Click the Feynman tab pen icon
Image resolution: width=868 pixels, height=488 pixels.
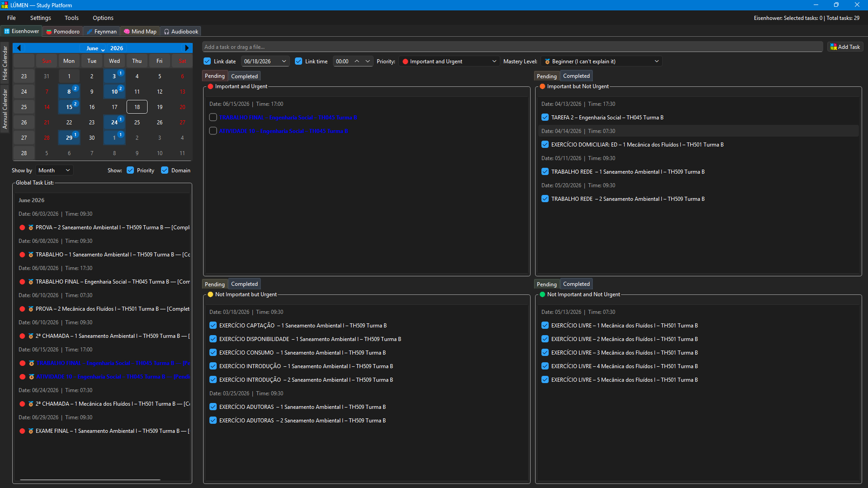pyautogui.click(x=90, y=32)
